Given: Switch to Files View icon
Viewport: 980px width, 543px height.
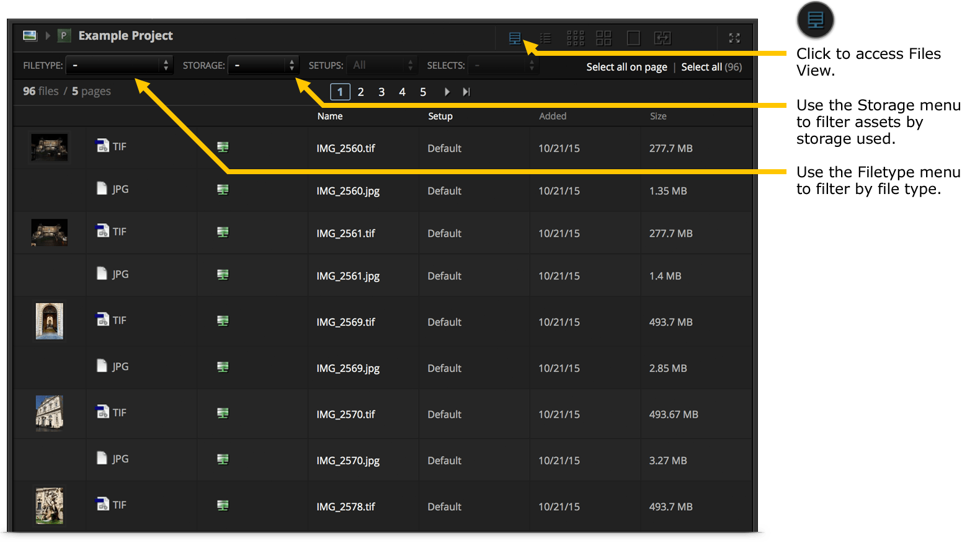Looking at the screenshot, I should pyautogui.click(x=515, y=38).
